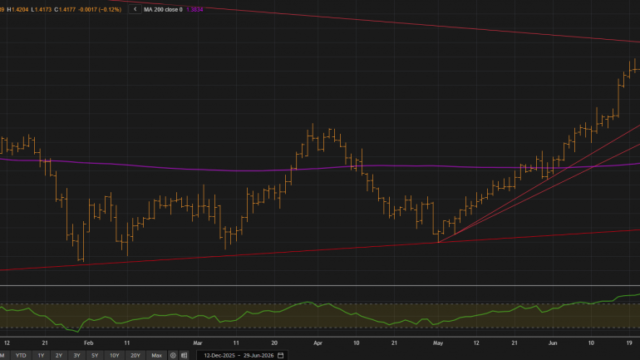Viewport: 640px width, 360px height.
Task: Click the MA 200 close 0 indicator label
Action: pos(163,9)
